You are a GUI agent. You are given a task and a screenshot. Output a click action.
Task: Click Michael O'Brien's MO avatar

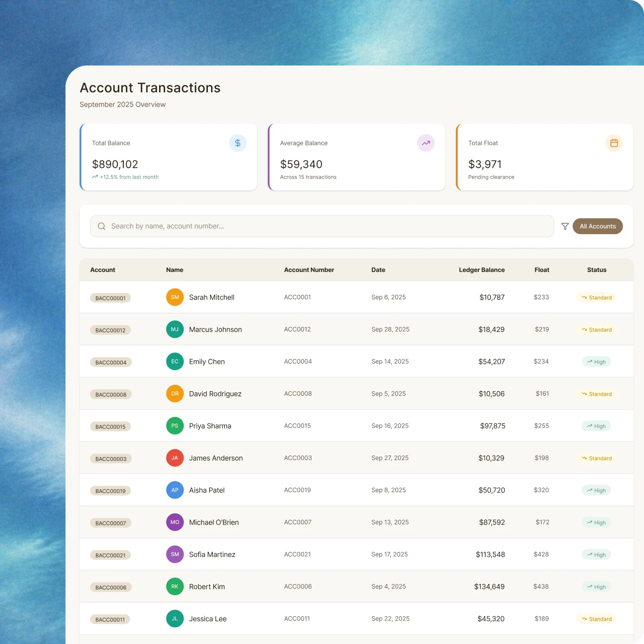(175, 522)
